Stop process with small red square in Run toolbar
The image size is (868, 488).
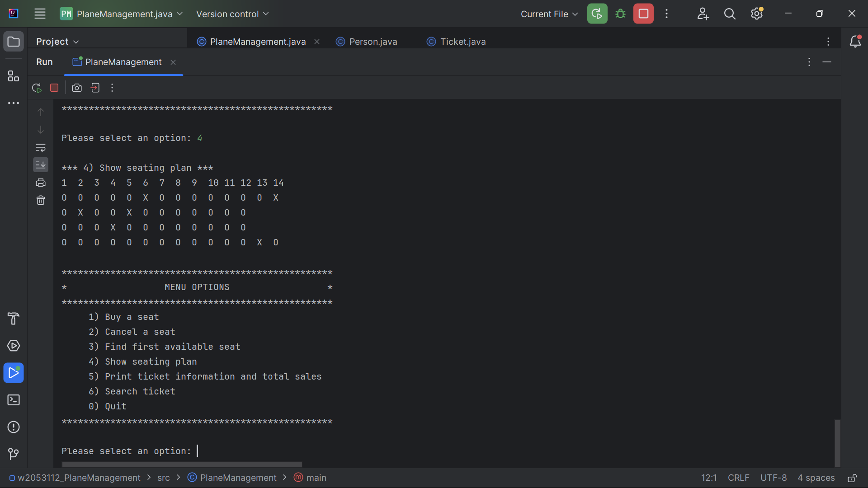point(54,88)
